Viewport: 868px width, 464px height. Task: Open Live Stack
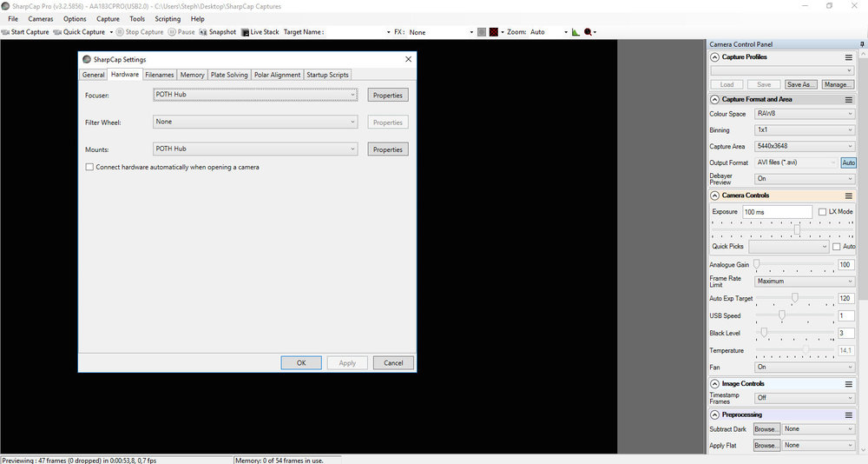click(x=260, y=32)
